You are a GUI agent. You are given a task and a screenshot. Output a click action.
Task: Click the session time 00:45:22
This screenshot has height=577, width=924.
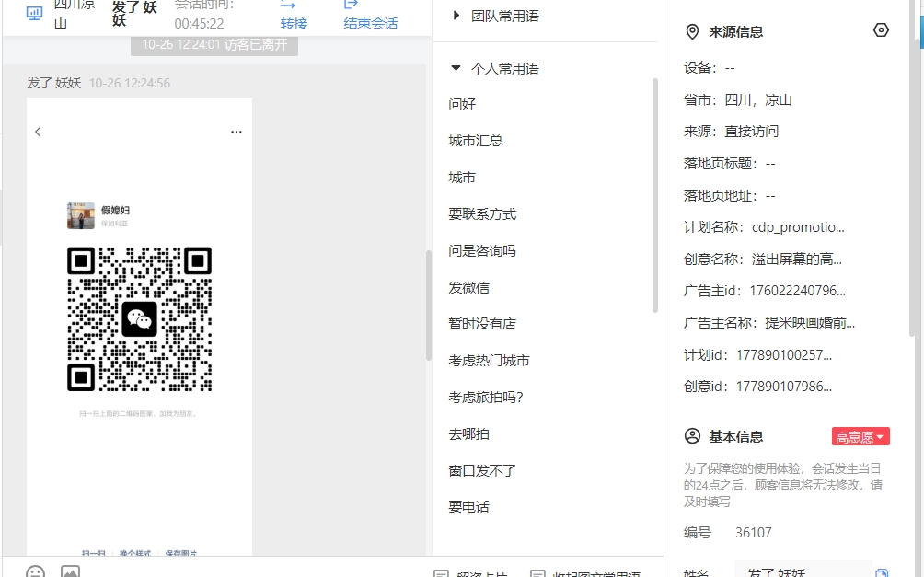click(199, 24)
